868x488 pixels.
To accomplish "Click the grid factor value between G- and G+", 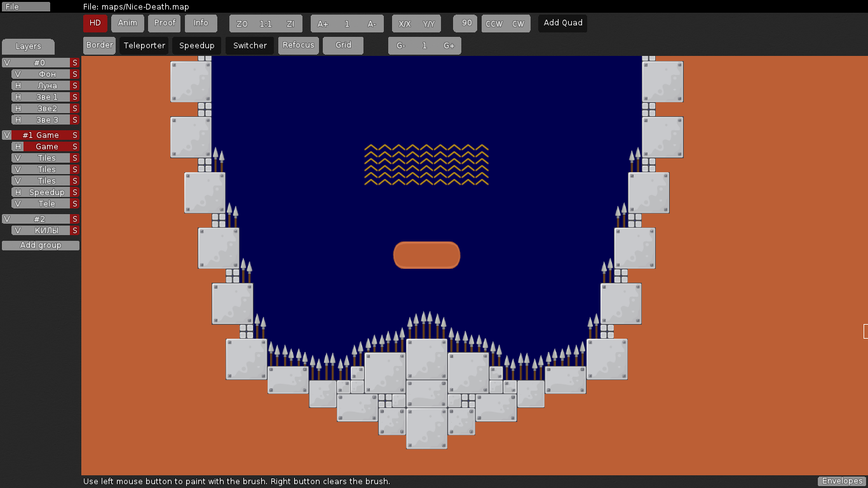I will [x=424, y=46].
